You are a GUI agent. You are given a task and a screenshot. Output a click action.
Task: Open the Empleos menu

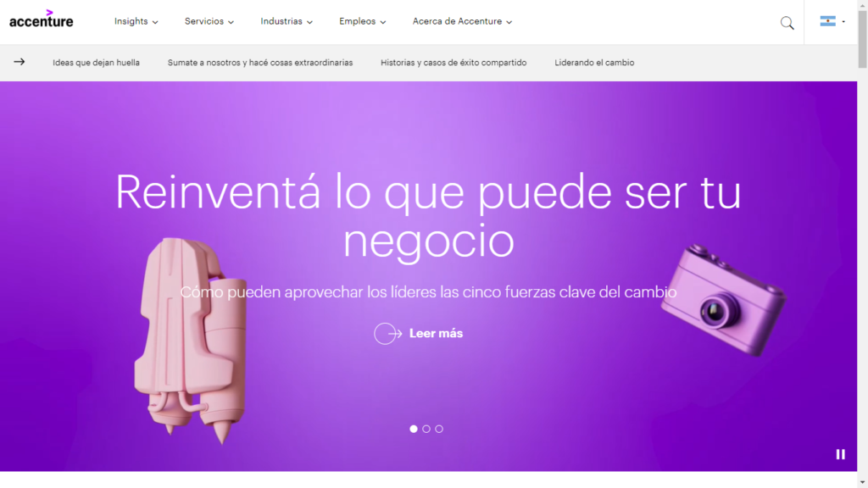[363, 21]
